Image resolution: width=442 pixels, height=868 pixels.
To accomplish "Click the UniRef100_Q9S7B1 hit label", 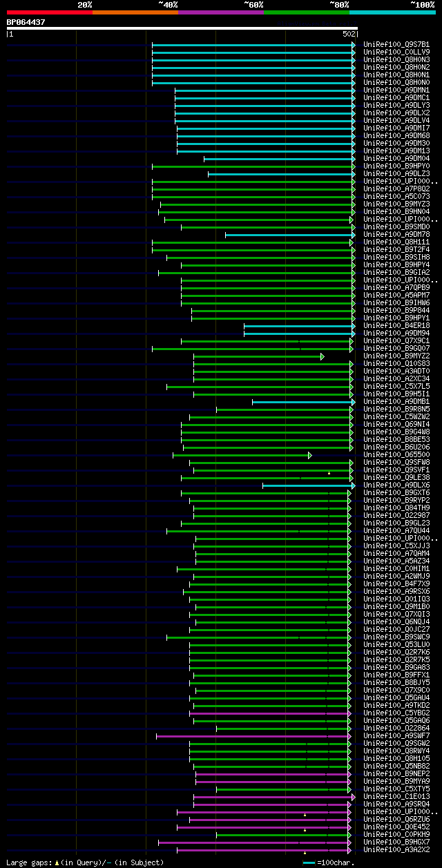I will 396,44.
